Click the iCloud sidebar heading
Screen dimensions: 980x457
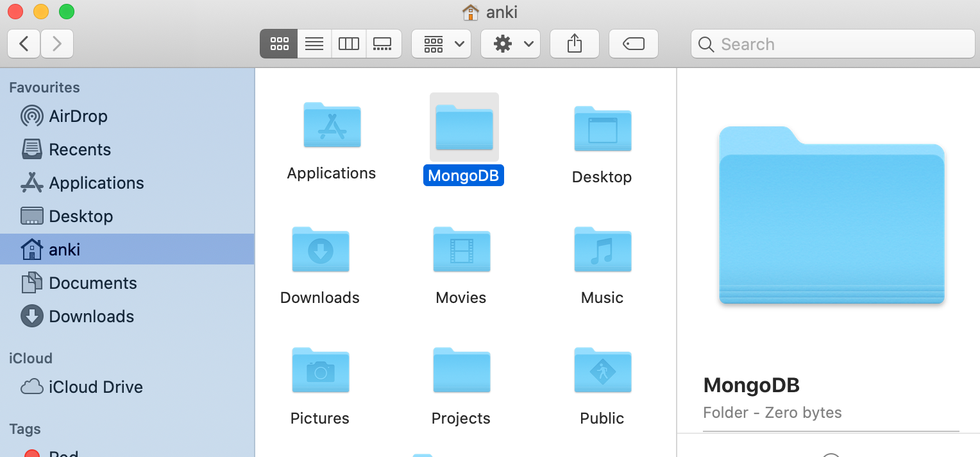point(31,358)
